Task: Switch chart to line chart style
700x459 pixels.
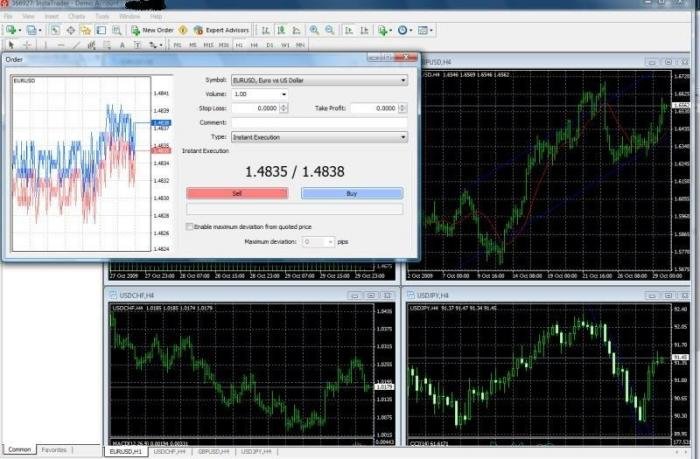Action: click(296, 30)
